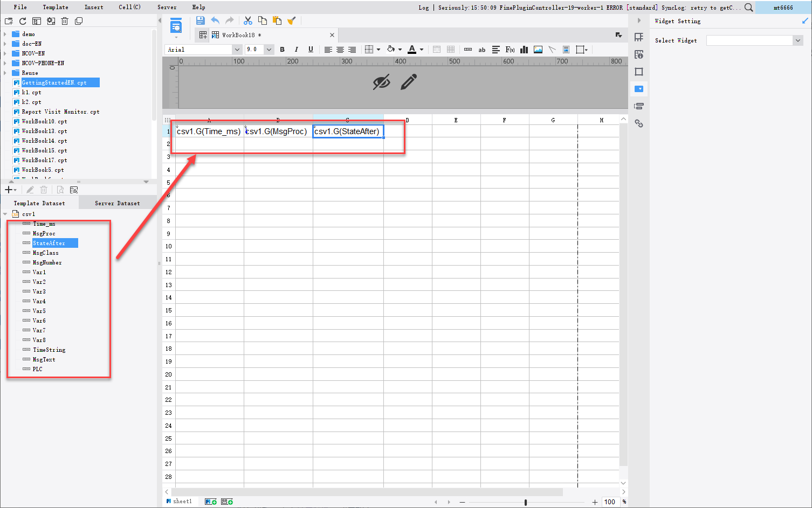Switch to the Server Dataset tab

[118, 203]
